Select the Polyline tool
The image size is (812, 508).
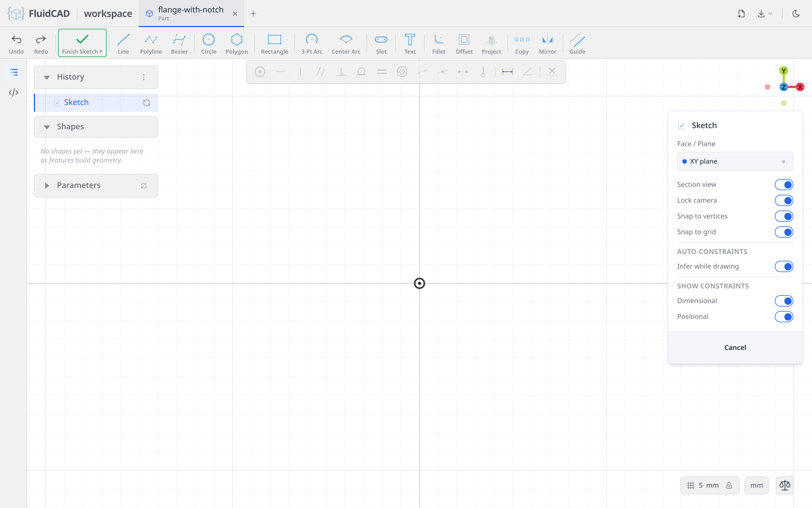tap(151, 44)
